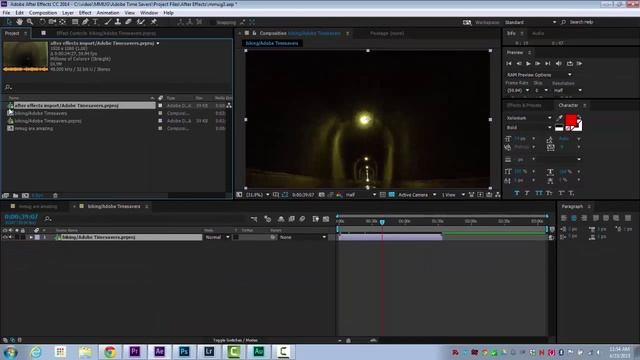Open the font family dropdown in Character

tap(529, 118)
